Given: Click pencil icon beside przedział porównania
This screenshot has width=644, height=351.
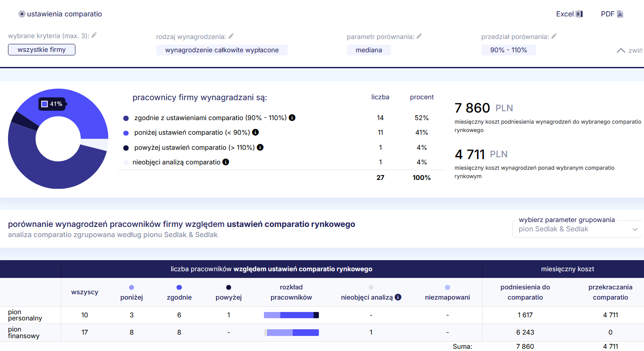Looking at the screenshot, I should [554, 36].
